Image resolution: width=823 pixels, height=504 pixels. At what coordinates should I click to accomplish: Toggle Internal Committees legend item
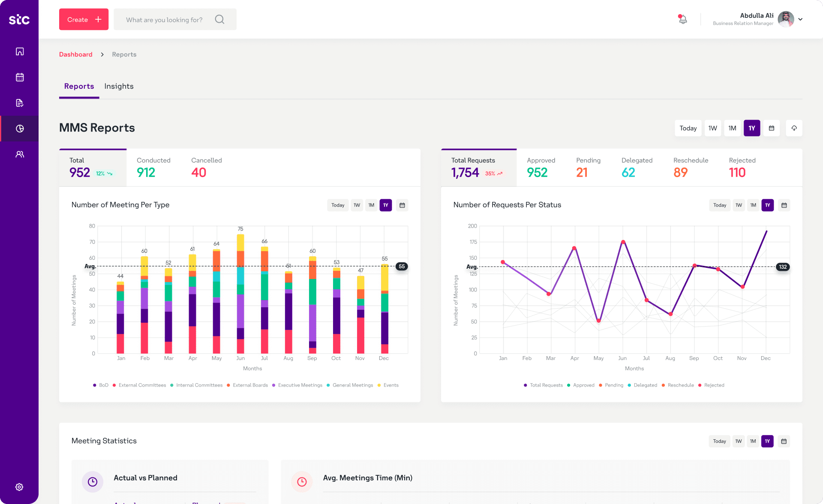pyautogui.click(x=196, y=385)
